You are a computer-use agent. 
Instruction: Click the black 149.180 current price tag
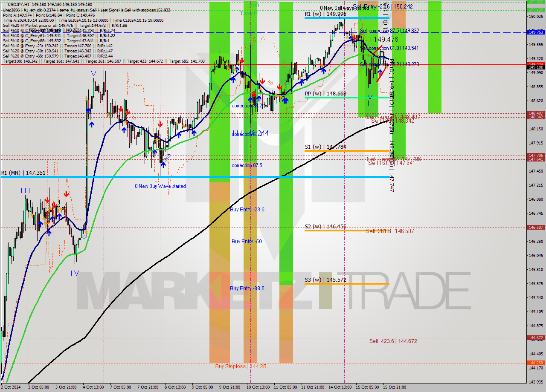536,67
